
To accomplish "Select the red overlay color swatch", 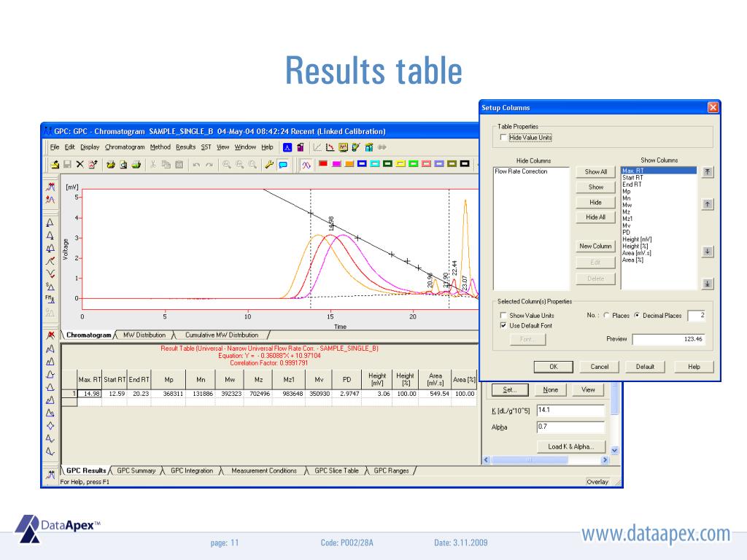I will coord(323,164).
